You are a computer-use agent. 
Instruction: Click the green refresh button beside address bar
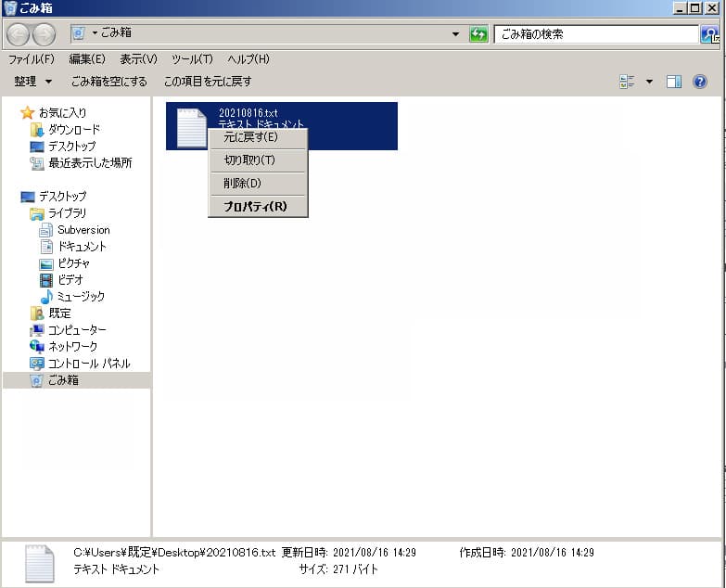point(478,34)
